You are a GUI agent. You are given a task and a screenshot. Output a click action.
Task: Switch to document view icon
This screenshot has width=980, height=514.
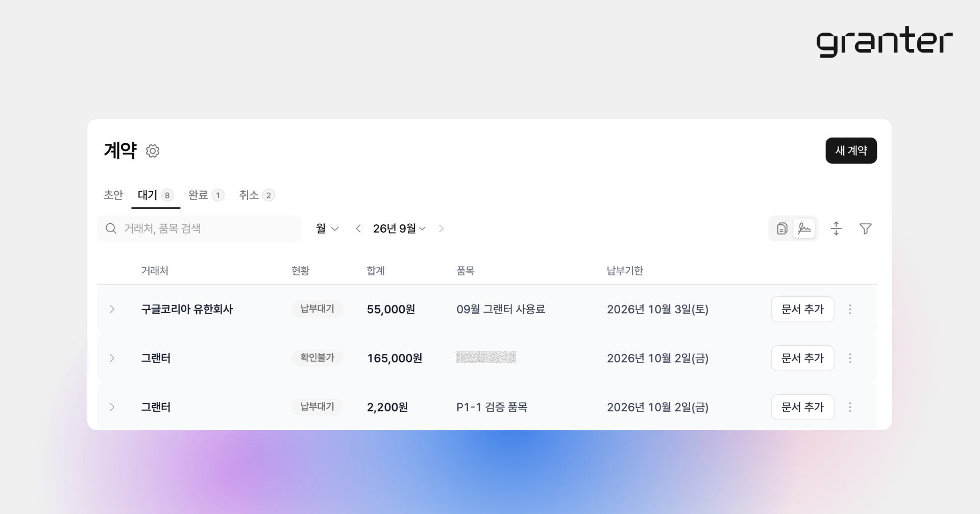782,228
